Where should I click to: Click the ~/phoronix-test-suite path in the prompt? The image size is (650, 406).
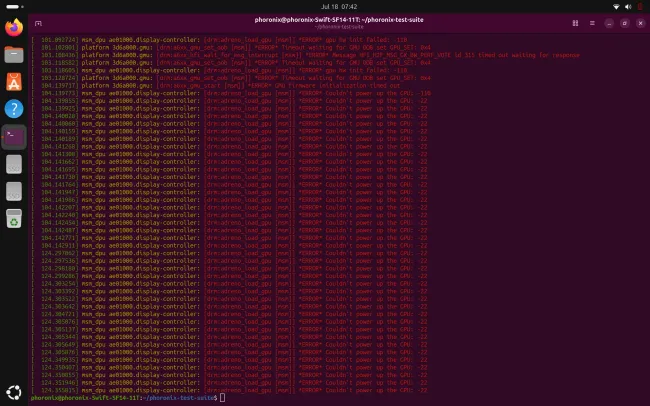(179, 398)
